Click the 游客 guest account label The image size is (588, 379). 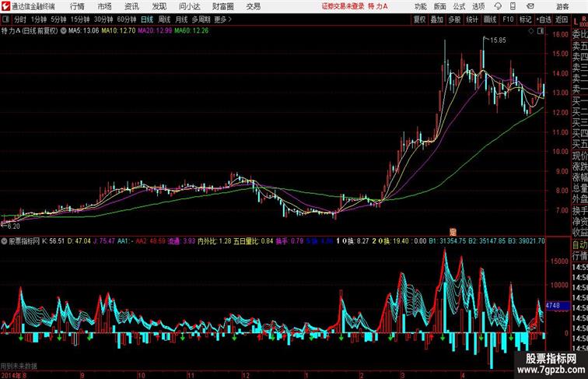pos(562,6)
